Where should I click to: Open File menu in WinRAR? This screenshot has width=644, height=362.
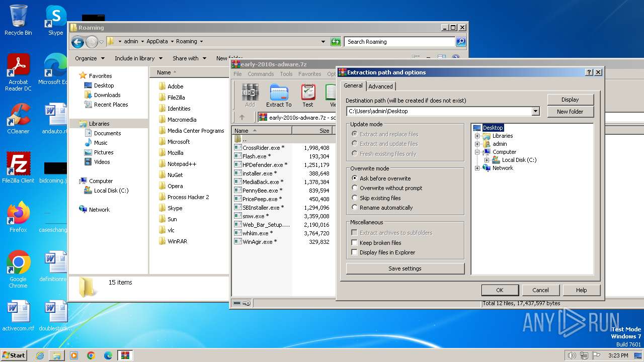coord(237,74)
